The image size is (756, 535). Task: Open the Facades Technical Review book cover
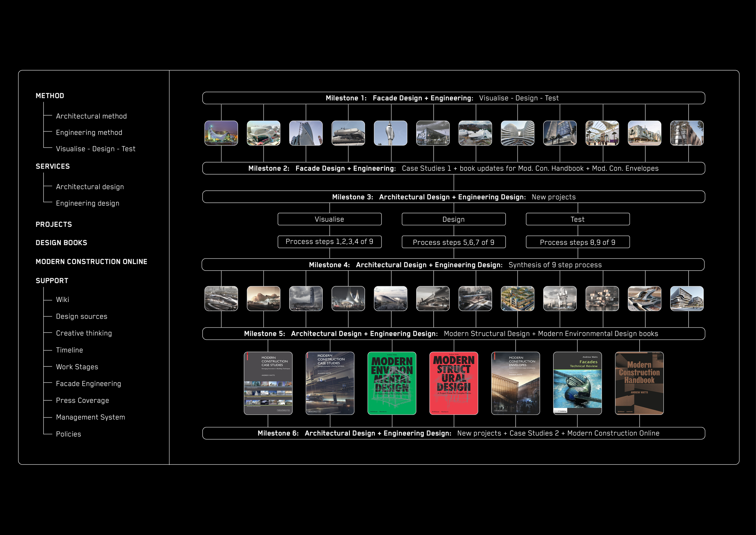point(578,383)
